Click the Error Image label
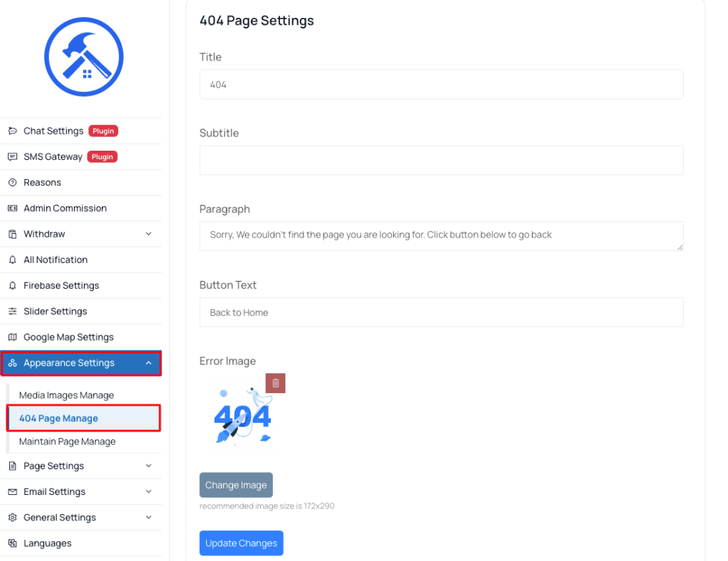728x561 pixels. (x=227, y=361)
